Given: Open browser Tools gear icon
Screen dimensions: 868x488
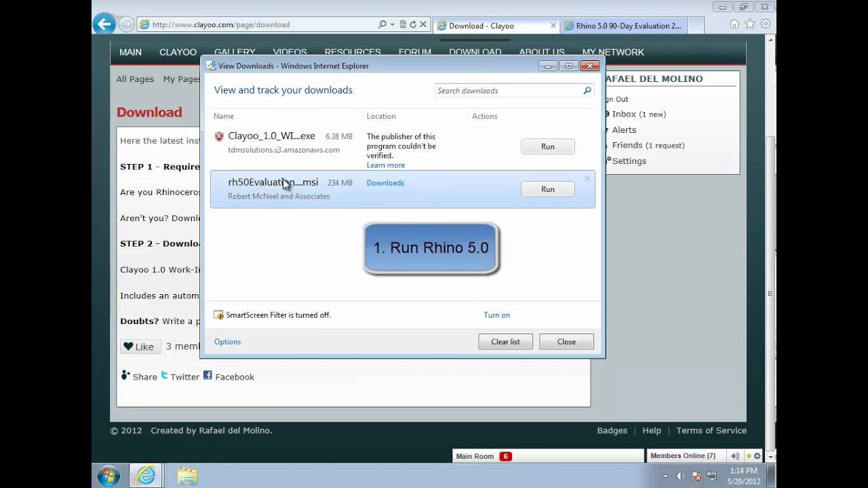Looking at the screenshot, I should 766,24.
